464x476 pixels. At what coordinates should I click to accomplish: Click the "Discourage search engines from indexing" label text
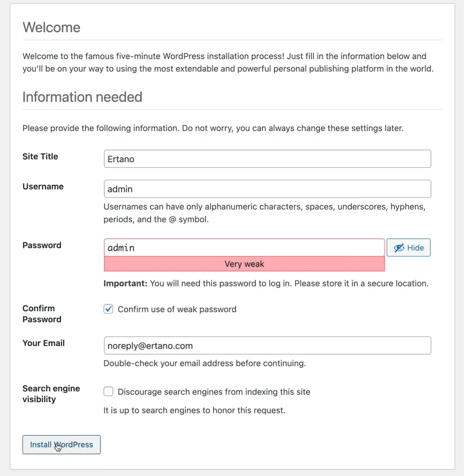coord(214,392)
